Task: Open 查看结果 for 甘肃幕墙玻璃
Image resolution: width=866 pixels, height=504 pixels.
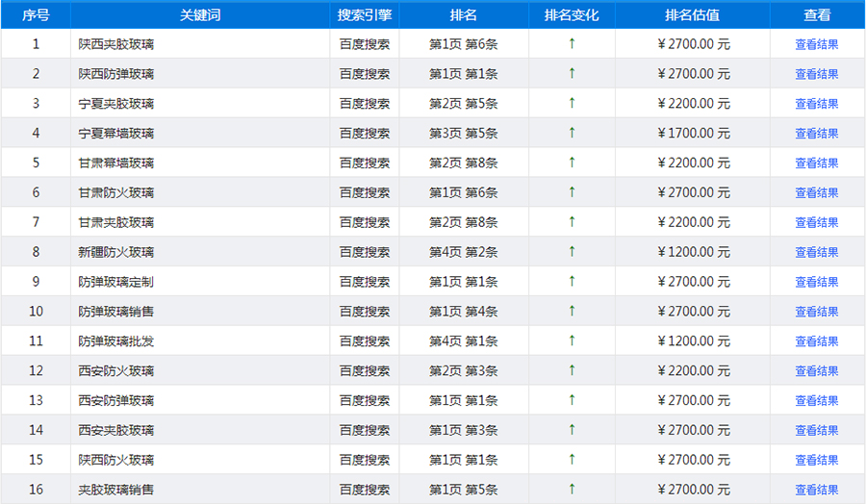Action: (816, 164)
